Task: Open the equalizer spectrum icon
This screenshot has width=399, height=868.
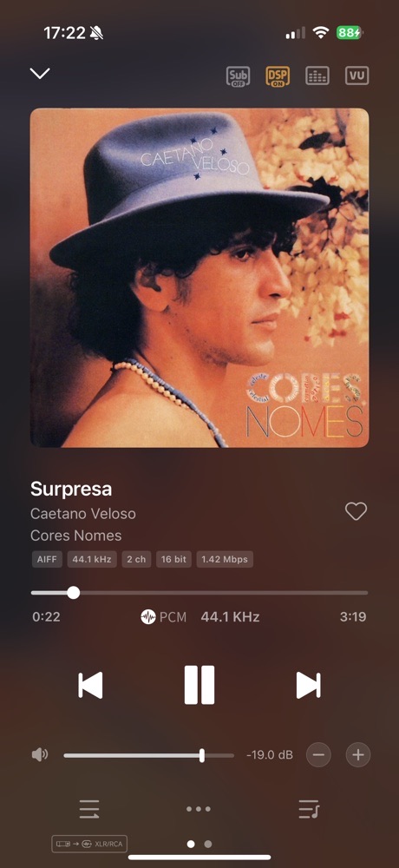Action: coord(317,76)
